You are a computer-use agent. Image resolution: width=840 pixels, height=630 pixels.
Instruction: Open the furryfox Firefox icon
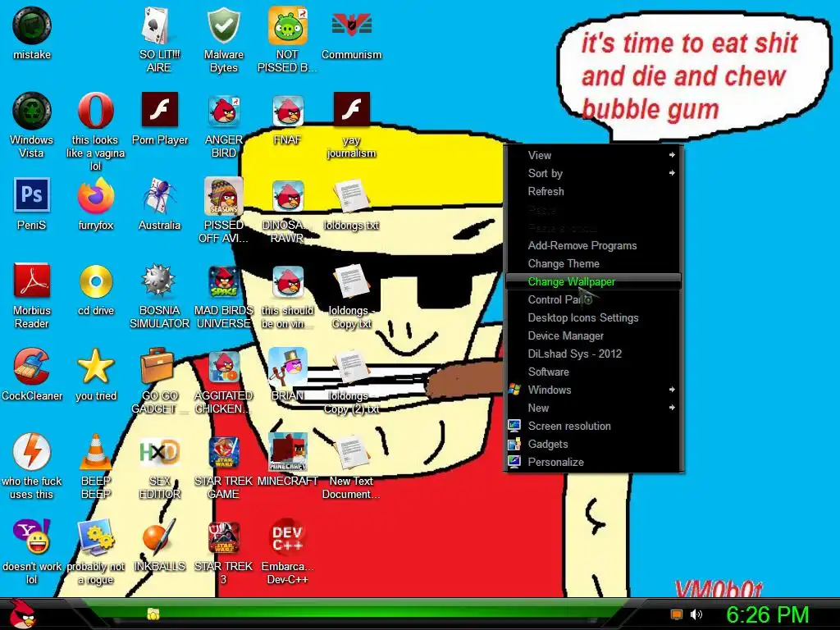[x=95, y=197]
